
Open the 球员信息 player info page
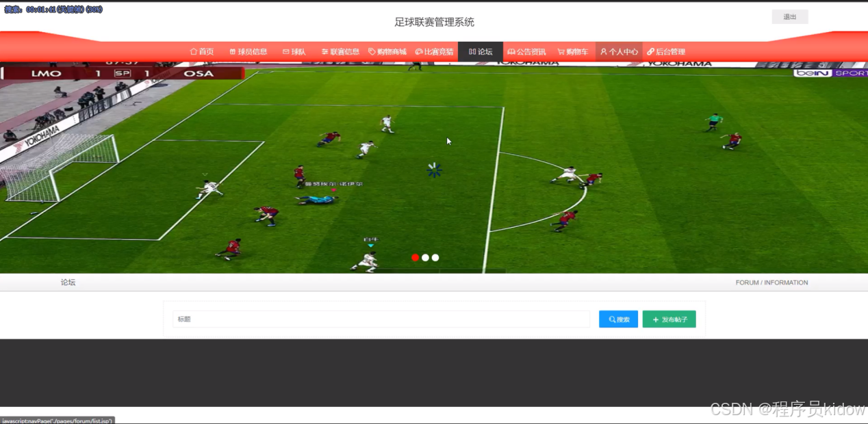pyautogui.click(x=248, y=51)
